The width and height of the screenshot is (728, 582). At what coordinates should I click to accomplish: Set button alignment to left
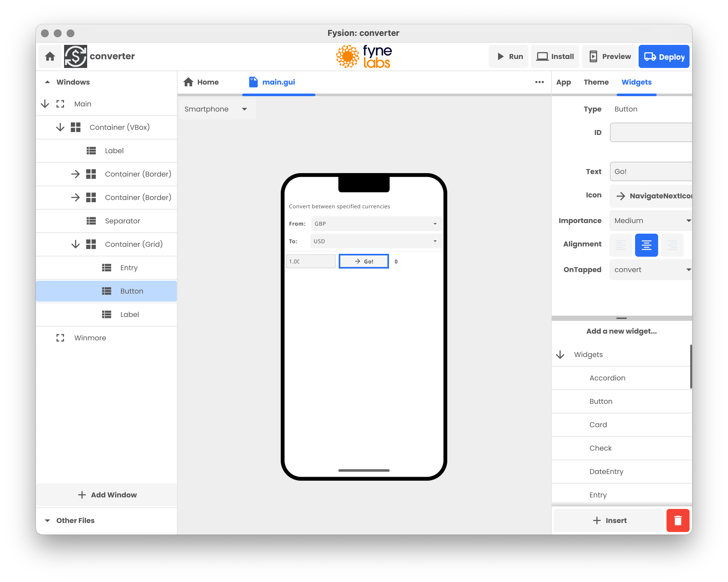point(621,245)
